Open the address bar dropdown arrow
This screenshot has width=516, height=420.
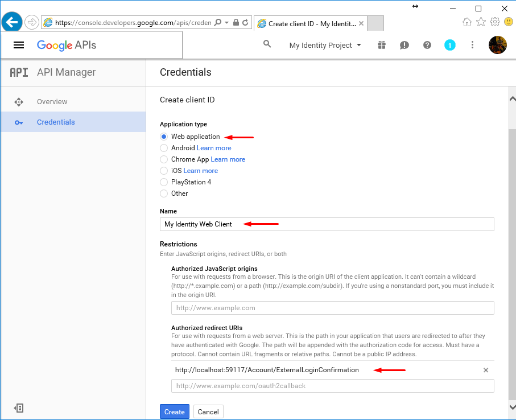(227, 22)
